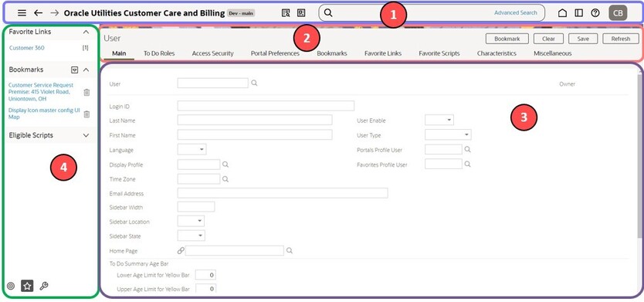The width and height of the screenshot is (644, 302).
Task: Select the star favorites icon in sidebar
Action: pyautogui.click(x=27, y=286)
